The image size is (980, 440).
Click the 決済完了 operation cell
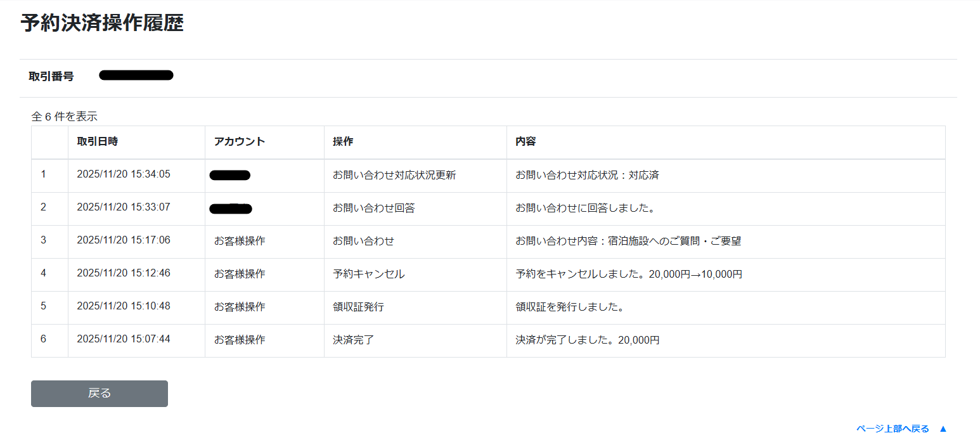coord(353,340)
